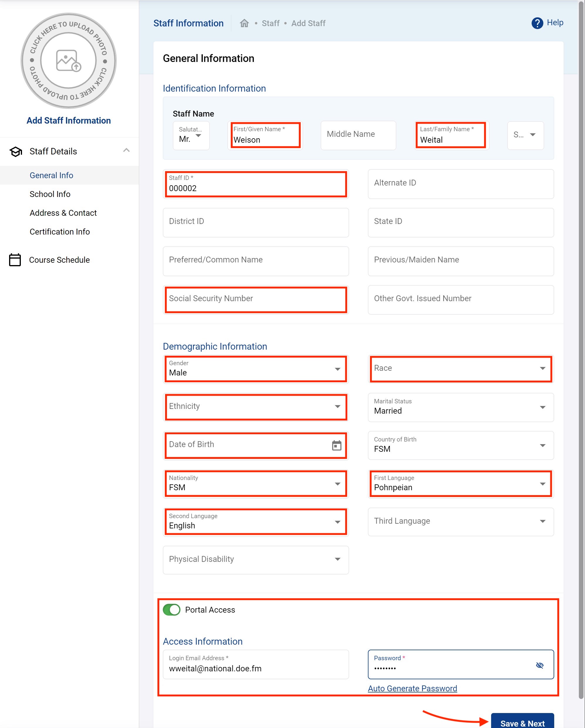
Task: Expand the Ethnicity dropdown
Action: (x=256, y=406)
